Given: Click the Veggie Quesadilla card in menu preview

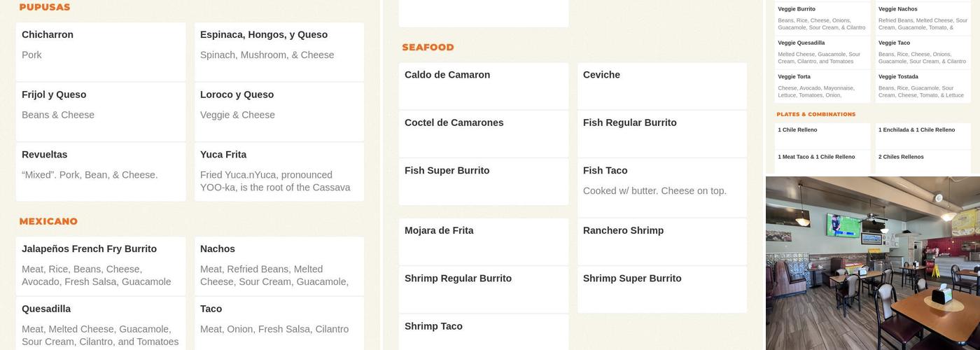Looking at the screenshot, I should pos(822,52).
